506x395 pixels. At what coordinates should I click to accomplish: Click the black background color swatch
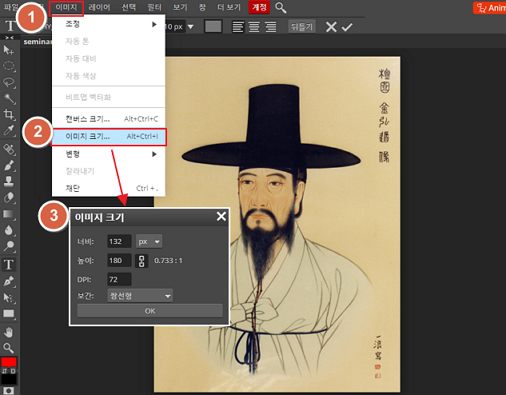(9, 379)
